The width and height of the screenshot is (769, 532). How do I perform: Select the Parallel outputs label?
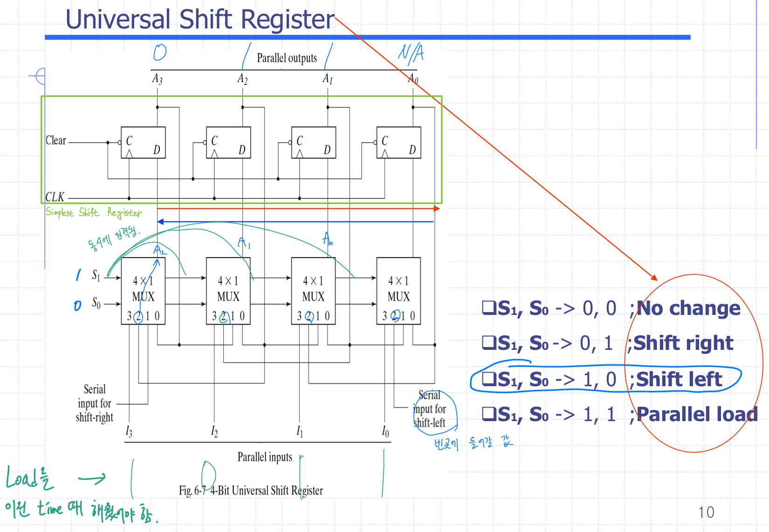coord(287,58)
